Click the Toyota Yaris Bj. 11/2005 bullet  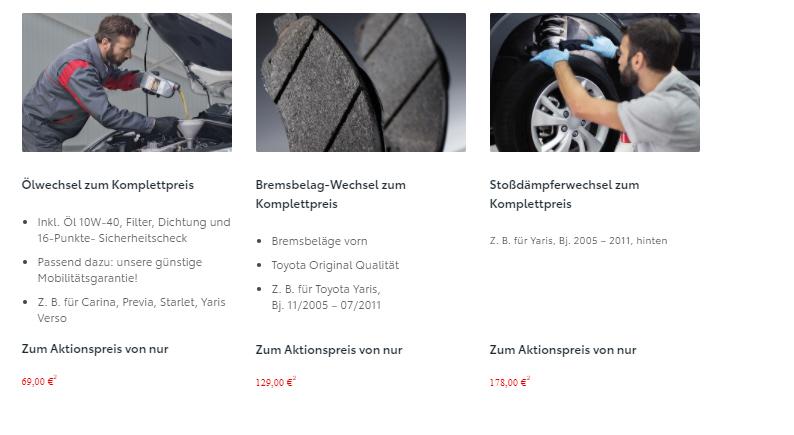click(x=326, y=297)
